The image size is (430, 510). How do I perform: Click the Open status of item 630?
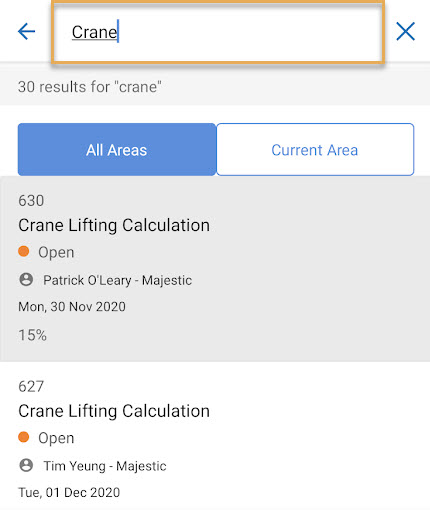point(56,252)
